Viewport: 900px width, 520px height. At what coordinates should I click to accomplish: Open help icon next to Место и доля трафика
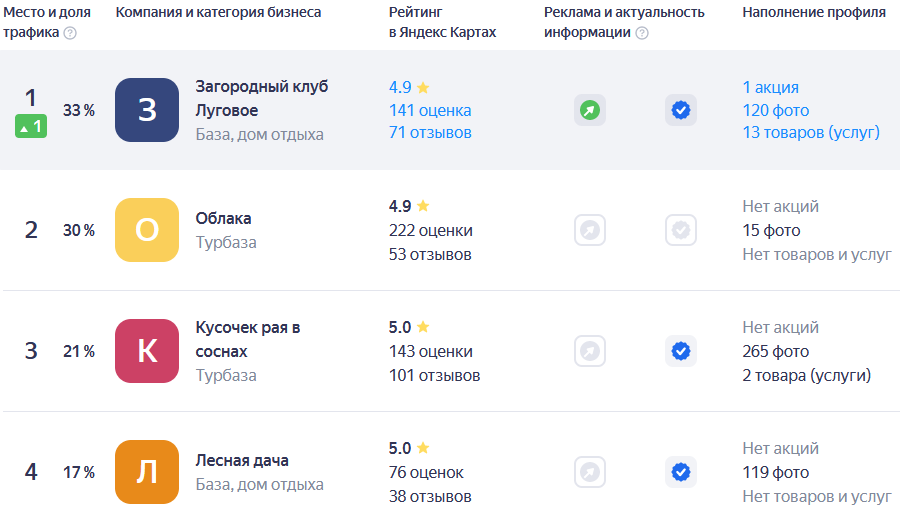coord(70,33)
